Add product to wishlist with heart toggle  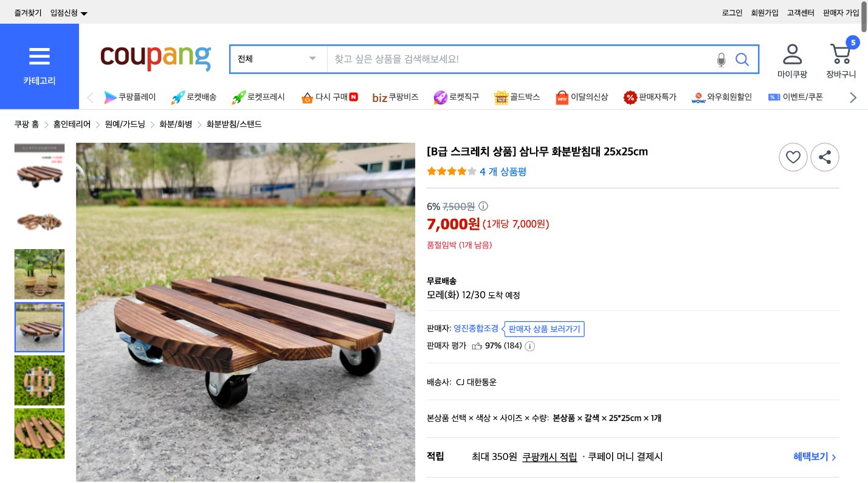click(x=793, y=157)
